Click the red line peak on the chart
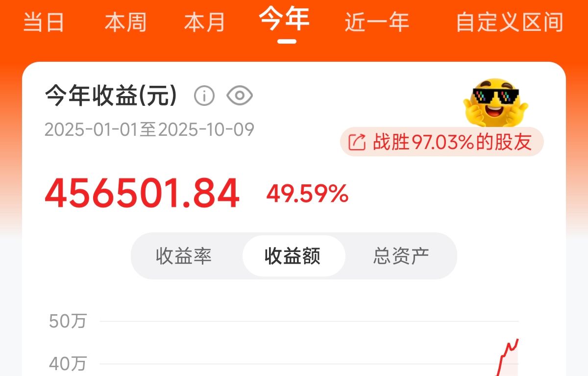 coord(517,340)
